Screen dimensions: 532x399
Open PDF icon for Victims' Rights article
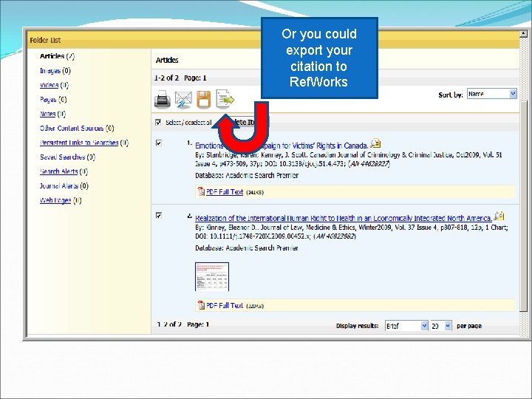click(201, 191)
